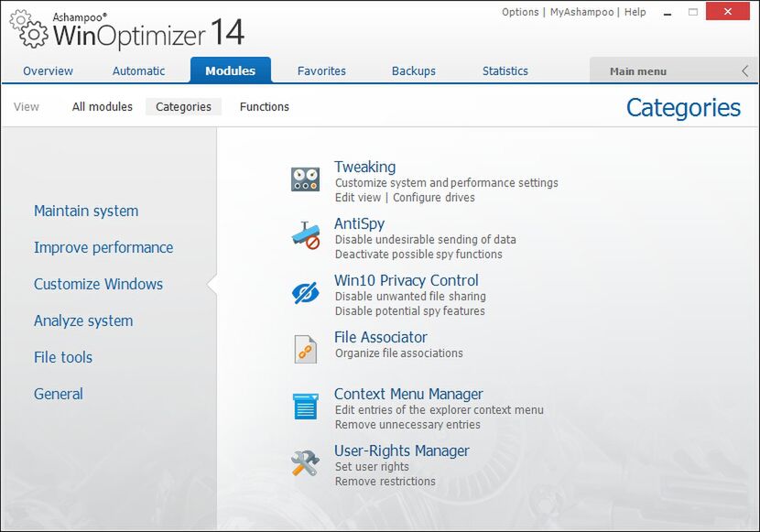Screen dimensions: 760x532
Task: Open the User-Rights Manager title
Action: [x=401, y=451]
